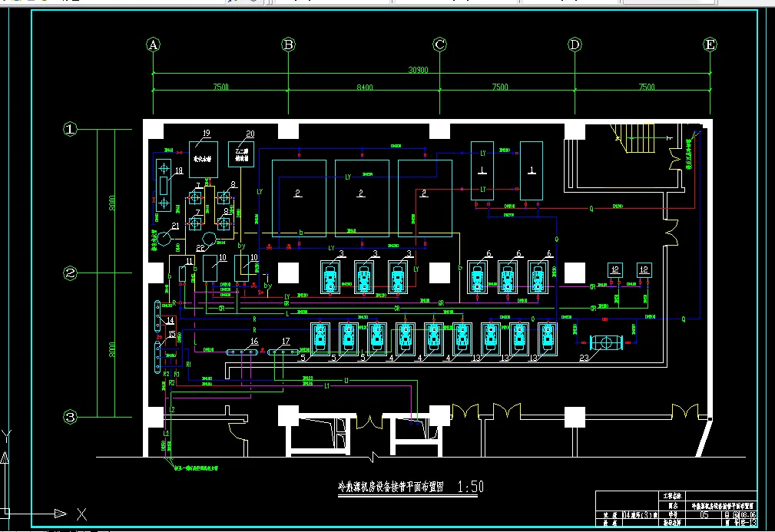This screenshot has height=532, width=775.
Task: Click equipment label 22
Action: point(200,248)
